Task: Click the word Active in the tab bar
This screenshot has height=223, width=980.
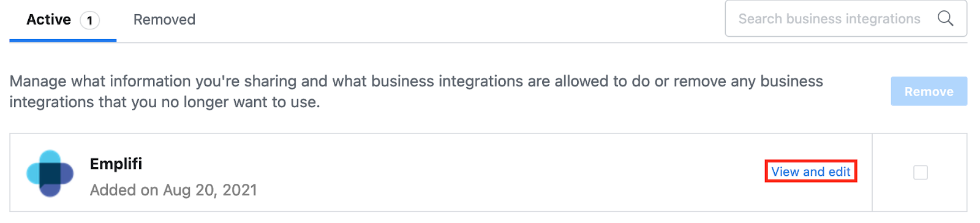Action: pos(48,20)
